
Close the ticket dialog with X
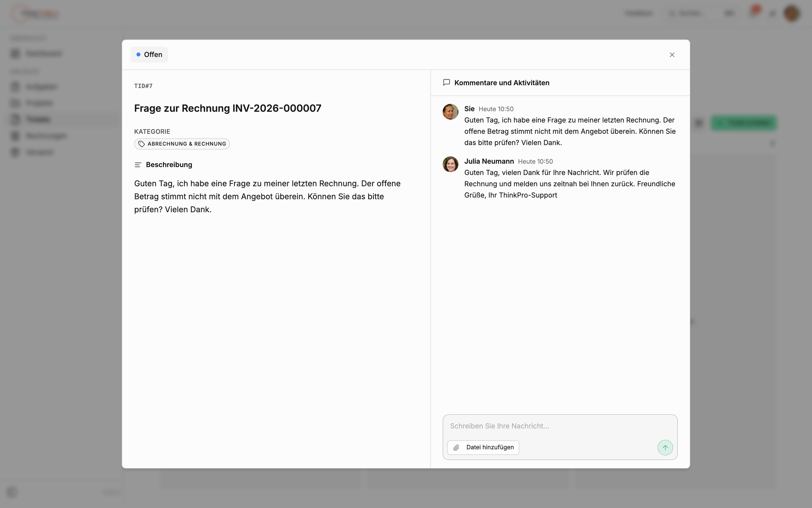672,55
